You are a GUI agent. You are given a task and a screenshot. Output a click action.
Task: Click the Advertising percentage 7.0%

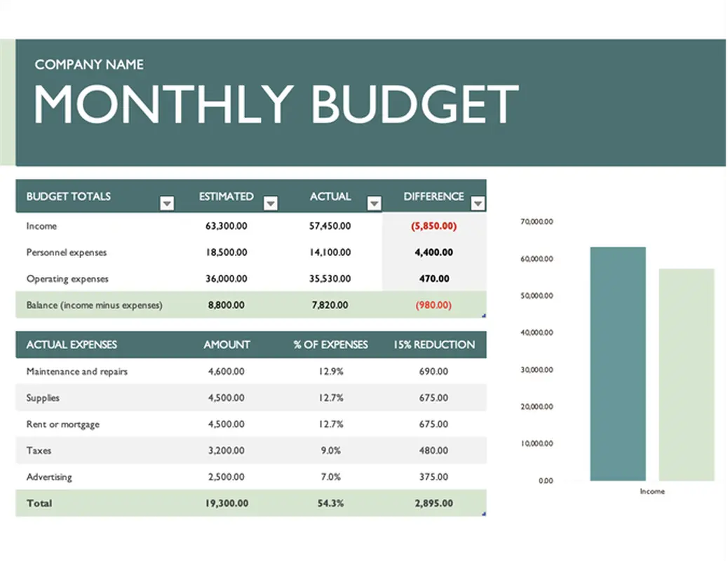click(x=331, y=477)
